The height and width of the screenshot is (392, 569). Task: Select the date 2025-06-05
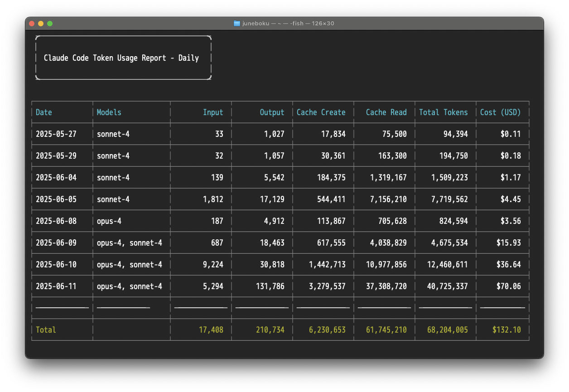56,199
